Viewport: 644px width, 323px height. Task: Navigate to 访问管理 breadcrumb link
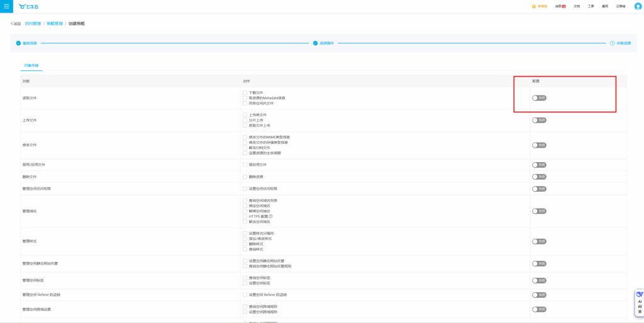(x=33, y=23)
